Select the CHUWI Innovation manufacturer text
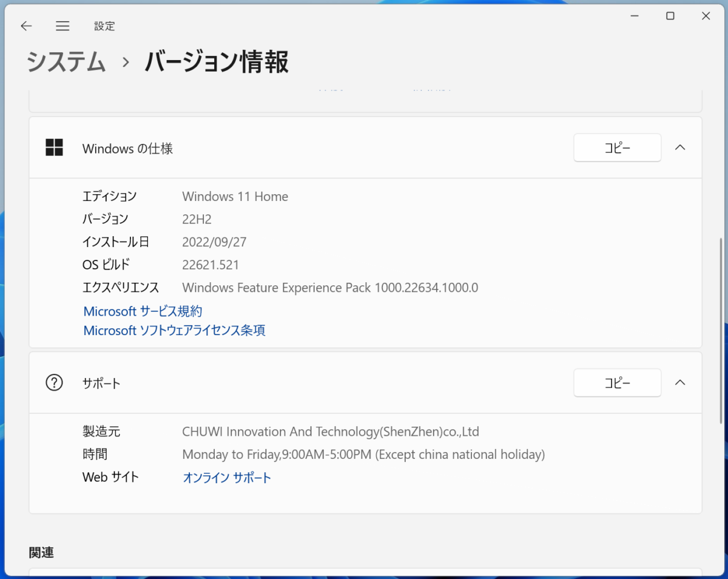Screen dimensions: 728x579 coord(331,432)
